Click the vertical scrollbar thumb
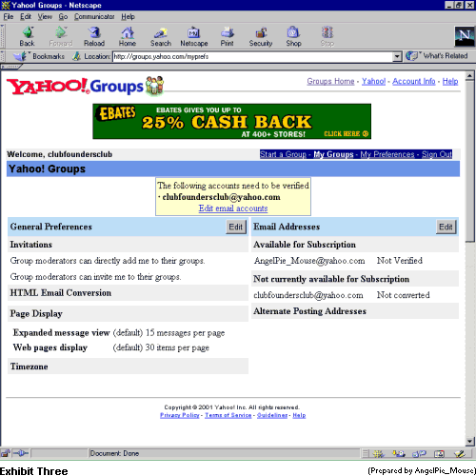The height and width of the screenshot is (476, 476). pos(470,162)
